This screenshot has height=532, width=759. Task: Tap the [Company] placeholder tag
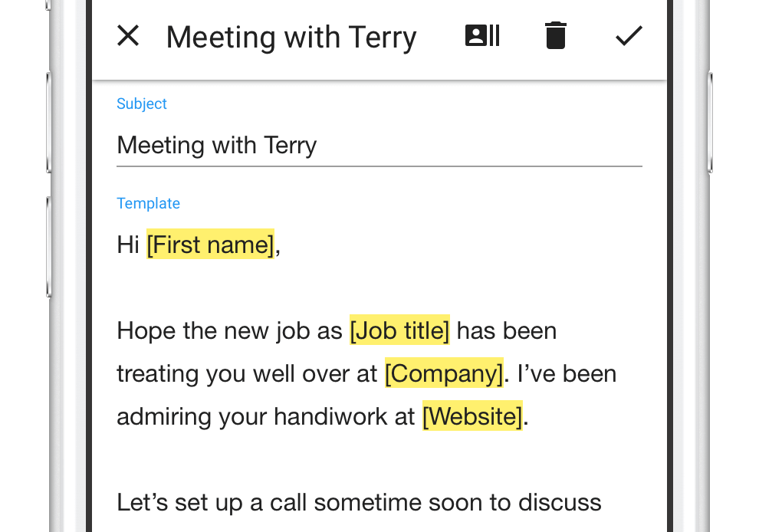(444, 373)
